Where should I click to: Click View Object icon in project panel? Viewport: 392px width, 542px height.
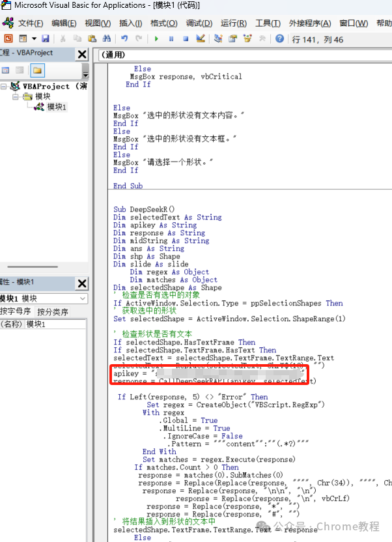click(x=20, y=70)
